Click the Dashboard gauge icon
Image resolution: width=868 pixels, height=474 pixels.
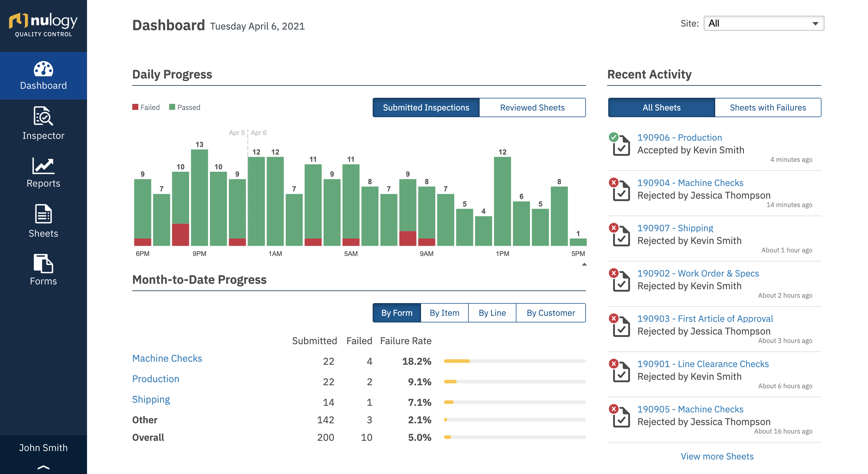[43, 69]
